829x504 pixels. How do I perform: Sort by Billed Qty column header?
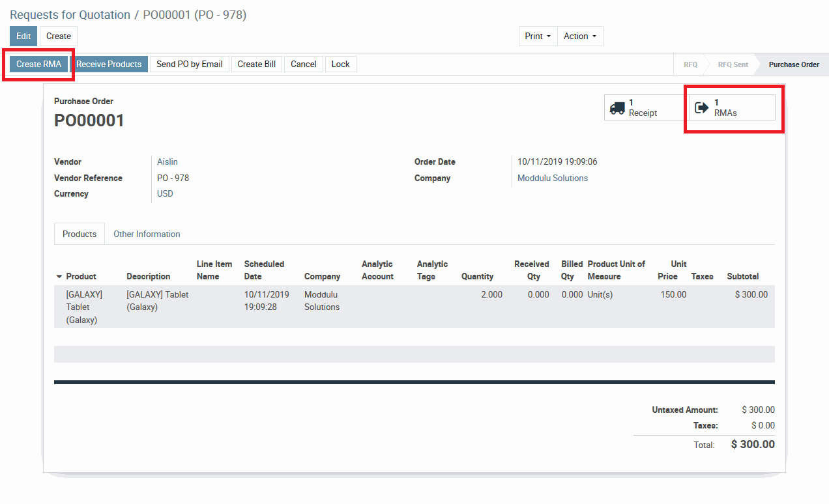click(572, 270)
